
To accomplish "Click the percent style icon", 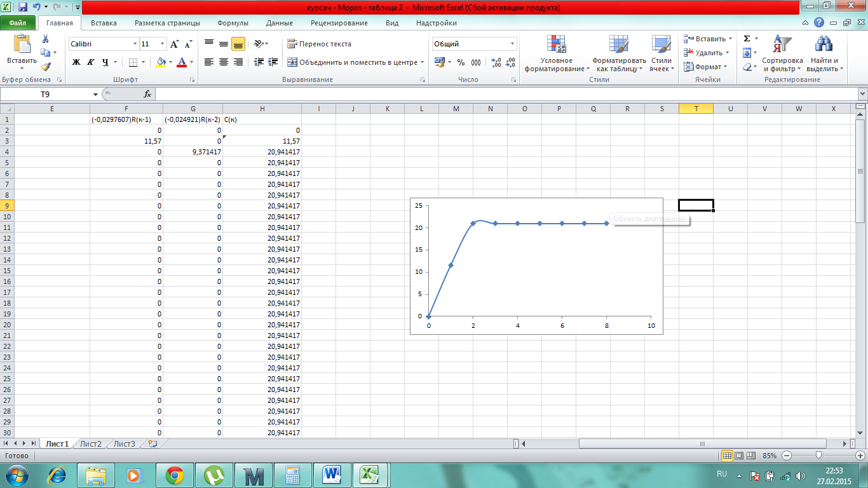I will pos(460,62).
